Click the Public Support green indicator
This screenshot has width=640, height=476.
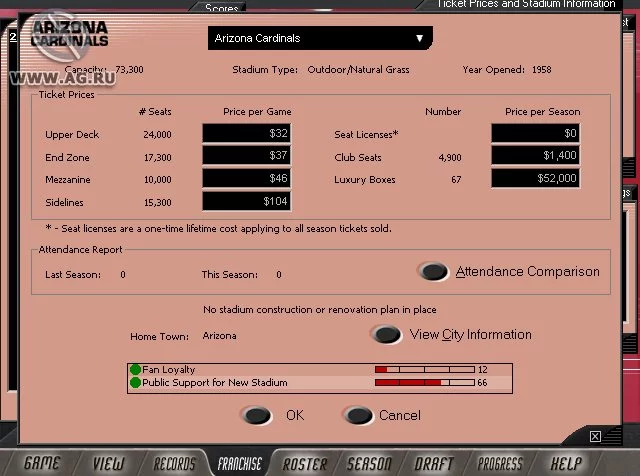click(135, 383)
